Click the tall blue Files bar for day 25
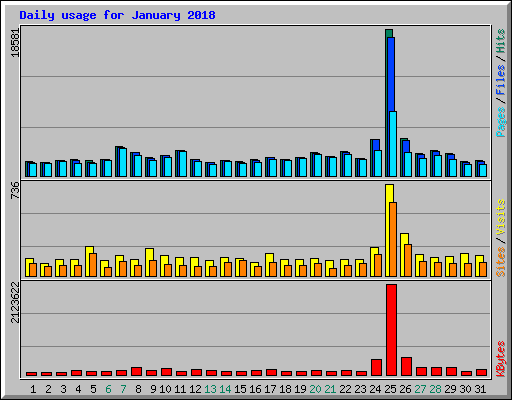512x400 pixels. pyautogui.click(x=391, y=74)
